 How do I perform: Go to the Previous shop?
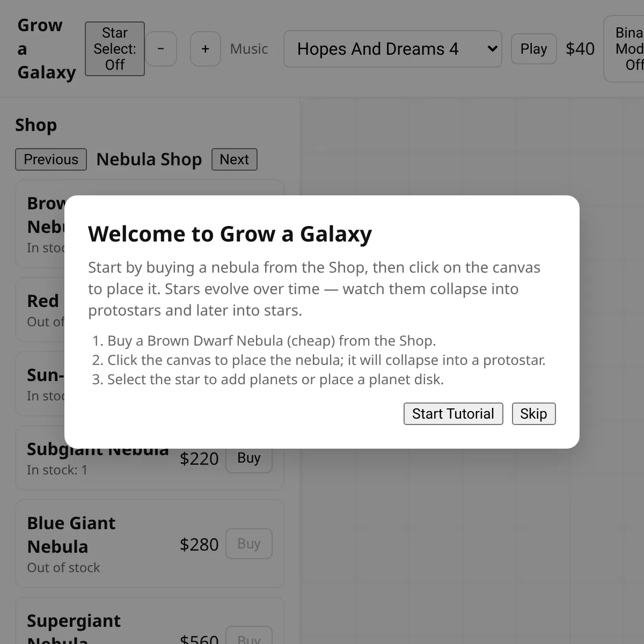51,159
